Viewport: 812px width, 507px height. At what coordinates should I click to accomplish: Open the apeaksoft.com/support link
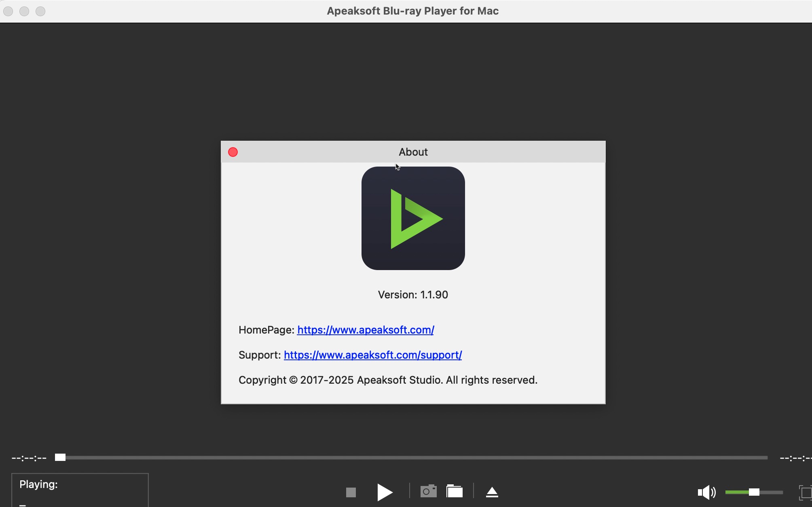click(x=373, y=355)
